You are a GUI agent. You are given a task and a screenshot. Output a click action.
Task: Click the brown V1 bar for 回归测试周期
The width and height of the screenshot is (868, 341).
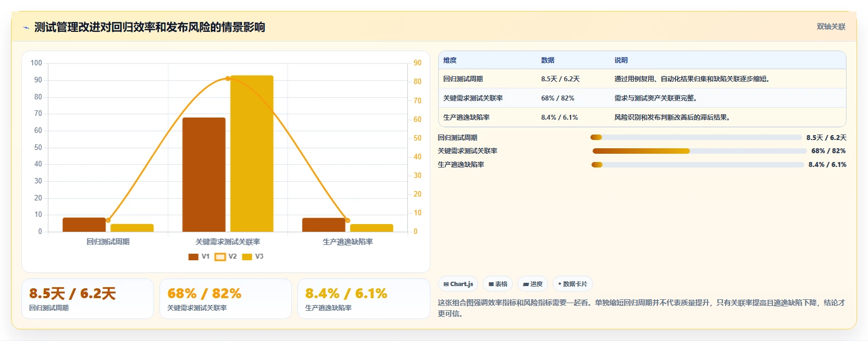(84, 225)
